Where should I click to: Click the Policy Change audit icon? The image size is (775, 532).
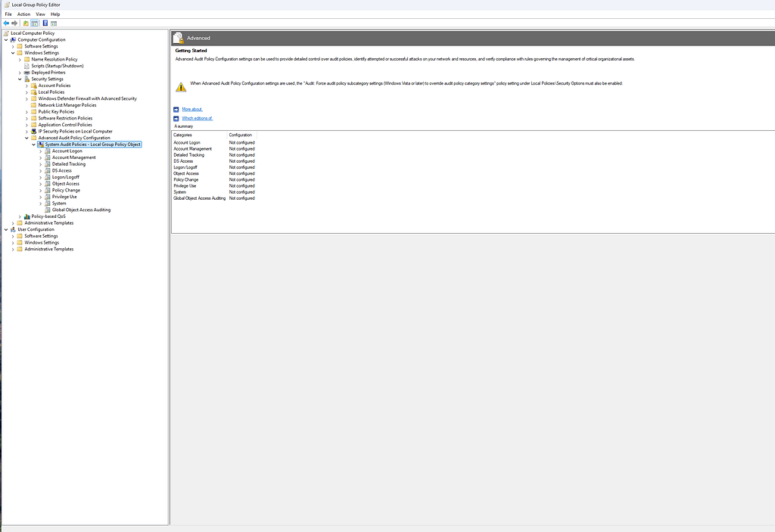pos(48,191)
